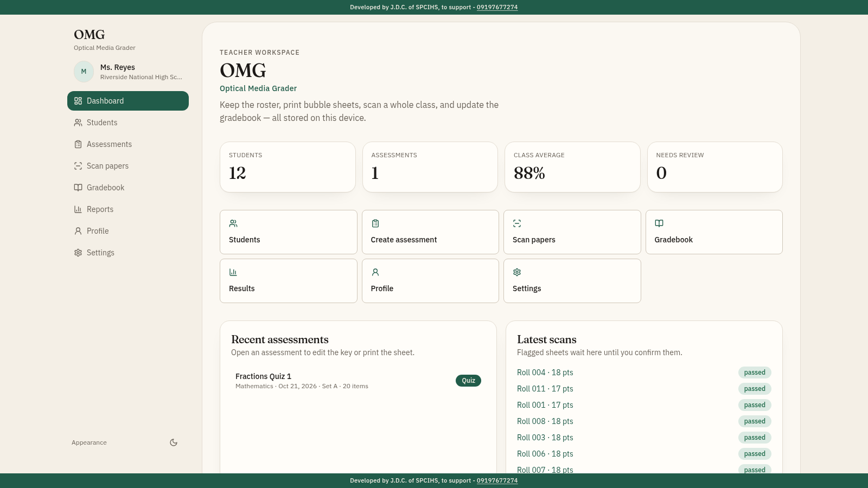Click the Students people icon in sidebar

pos(78,123)
